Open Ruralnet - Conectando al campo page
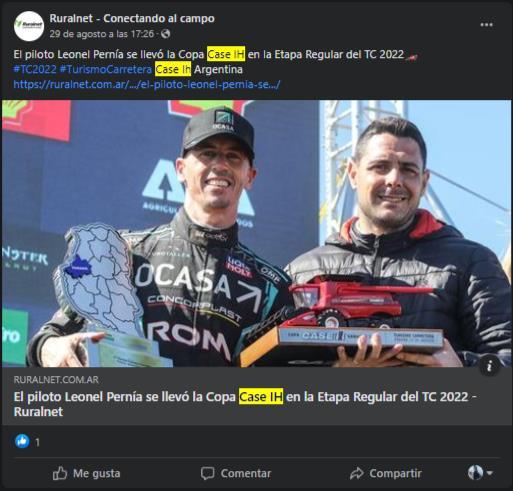Viewport: 513px width, 491px height. (x=132, y=18)
